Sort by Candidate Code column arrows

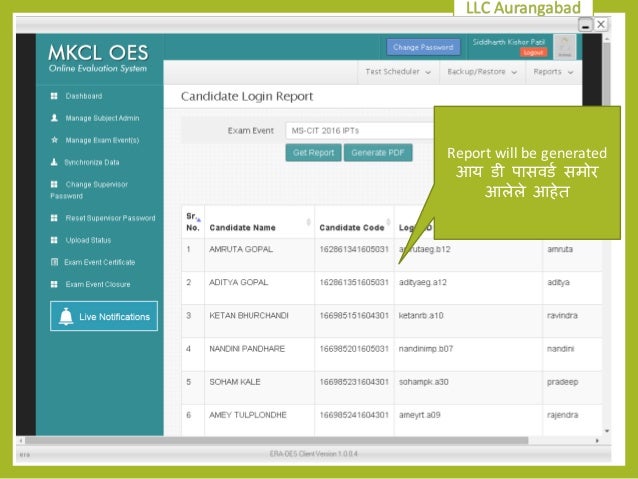click(389, 222)
